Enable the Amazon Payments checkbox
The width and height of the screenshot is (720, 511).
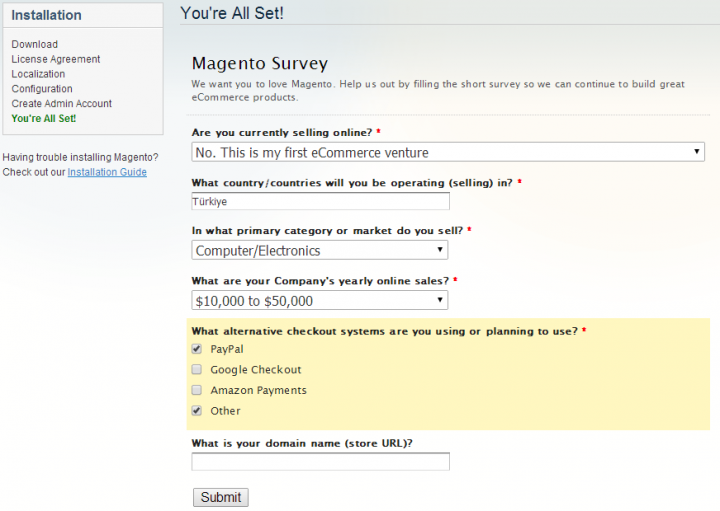tap(197, 391)
